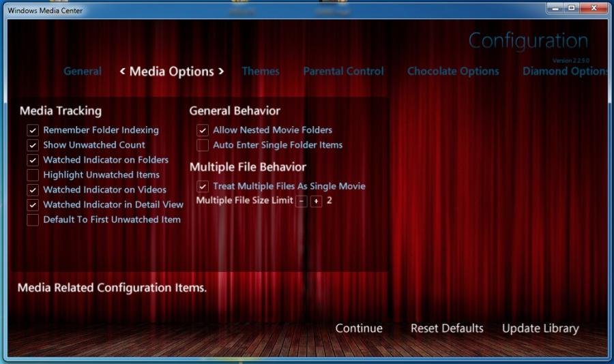Enable Default To First Unwatched Item
614x364 pixels.
33,219
